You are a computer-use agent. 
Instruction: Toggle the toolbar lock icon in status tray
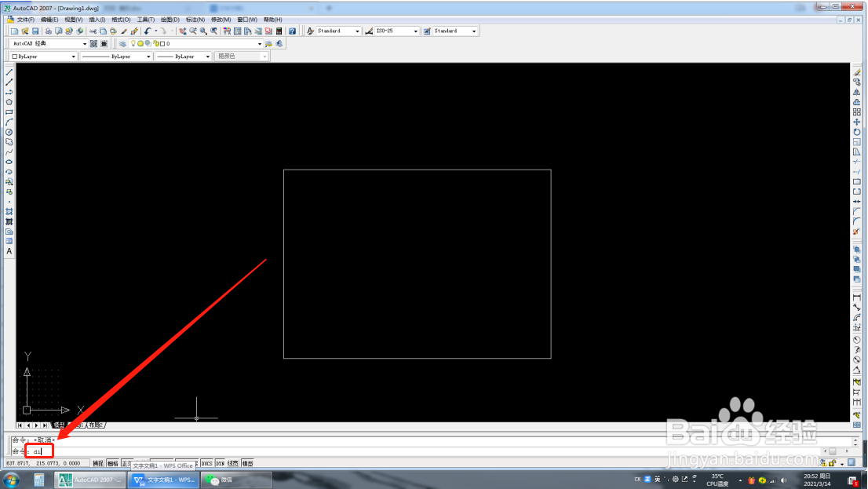(x=832, y=463)
